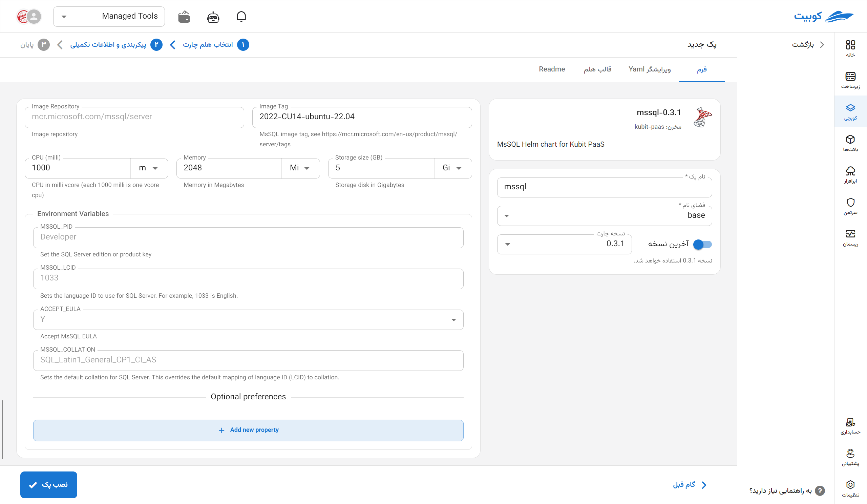Click the back chevron next to بازگشت
Screen dimensions: 867x504
(x=822, y=44)
